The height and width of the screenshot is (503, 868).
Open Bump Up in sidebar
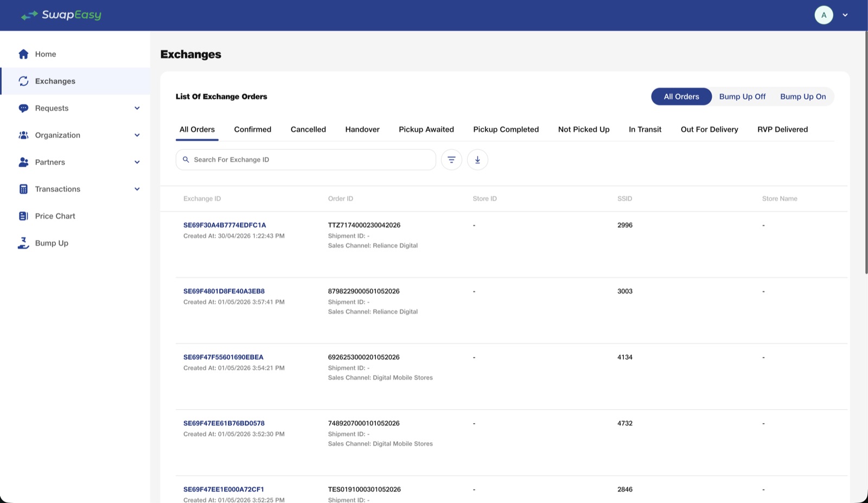click(52, 243)
